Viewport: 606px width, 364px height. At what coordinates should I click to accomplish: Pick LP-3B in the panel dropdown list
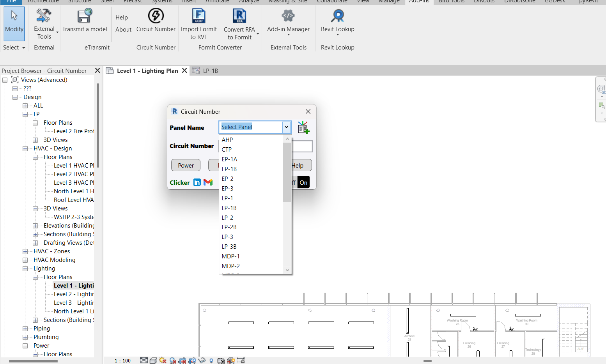tap(251, 246)
